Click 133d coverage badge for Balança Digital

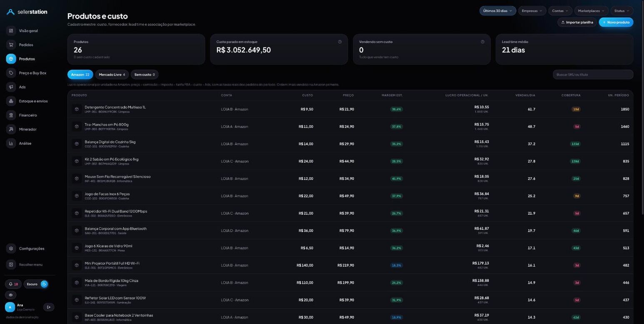[575, 144]
